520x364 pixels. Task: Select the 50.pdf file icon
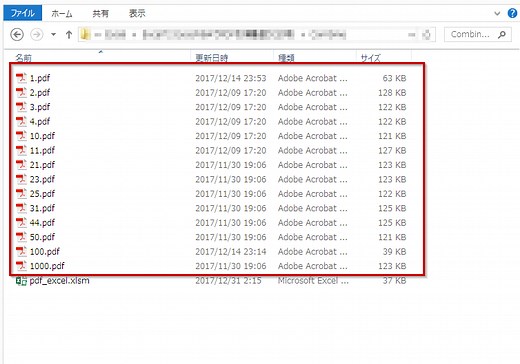(21, 237)
